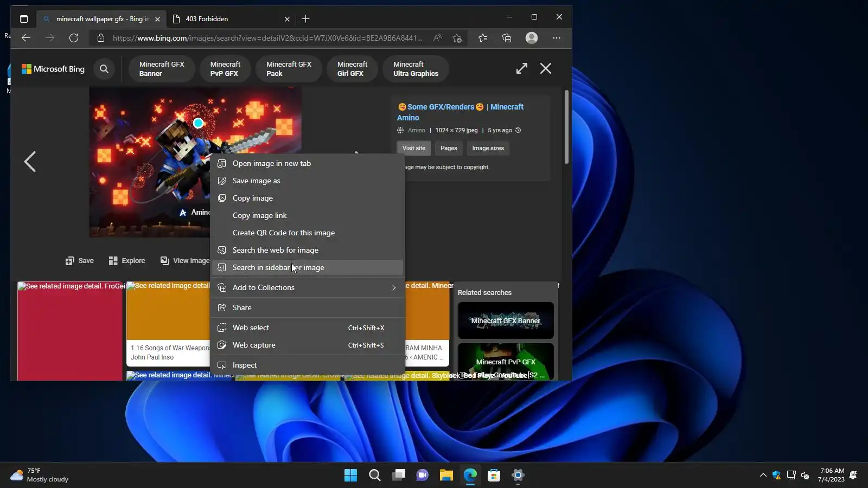Open clock showing 7:06 AM
The height and width of the screenshot is (488, 868).
831,476
